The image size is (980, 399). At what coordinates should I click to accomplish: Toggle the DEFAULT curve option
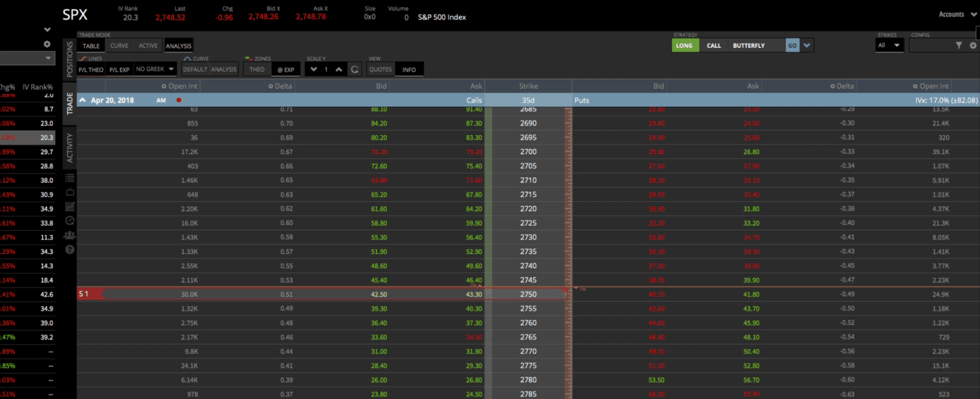coord(195,69)
